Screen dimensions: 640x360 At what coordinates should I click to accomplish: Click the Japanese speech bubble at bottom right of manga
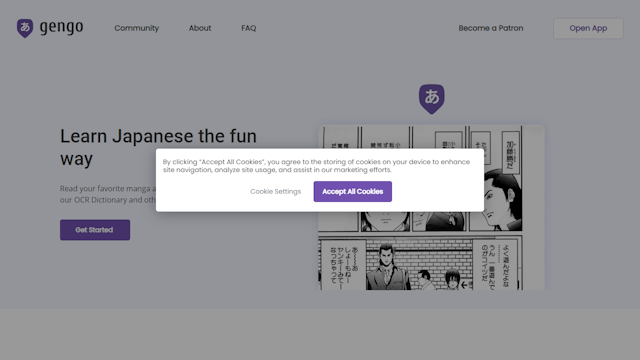tap(495, 265)
